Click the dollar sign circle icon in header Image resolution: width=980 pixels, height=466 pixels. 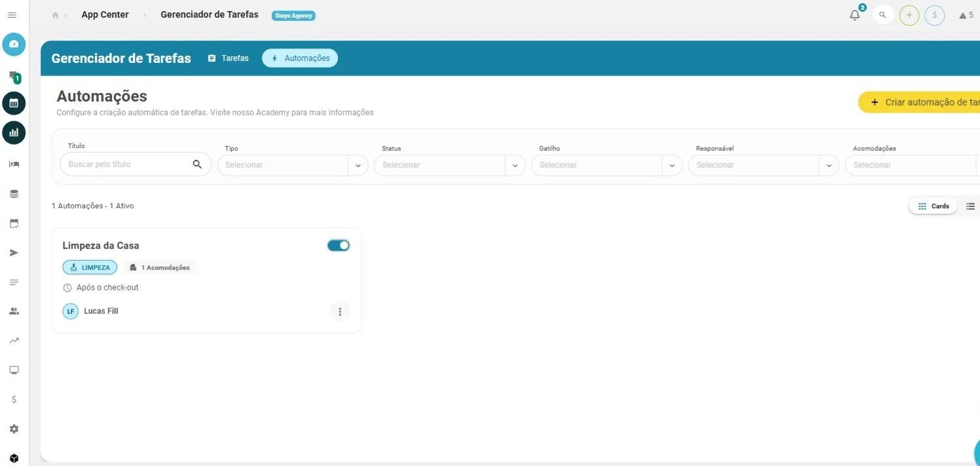coord(934,15)
